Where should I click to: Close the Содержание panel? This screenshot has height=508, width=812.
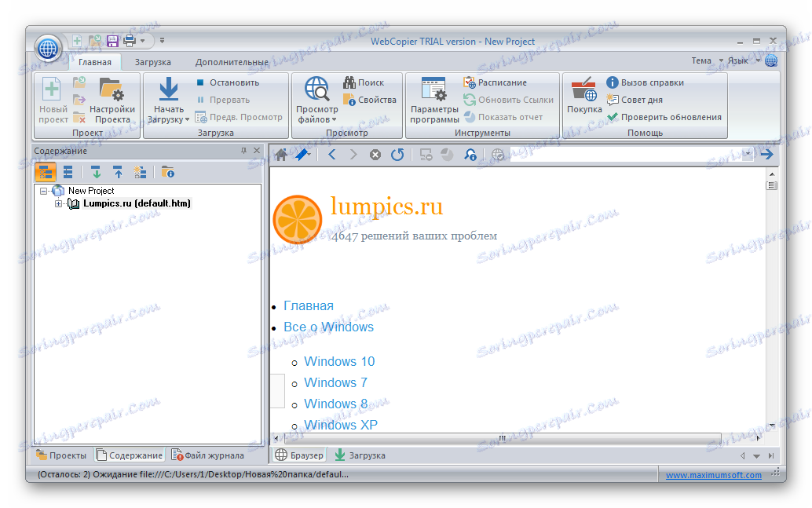(257, 151)
